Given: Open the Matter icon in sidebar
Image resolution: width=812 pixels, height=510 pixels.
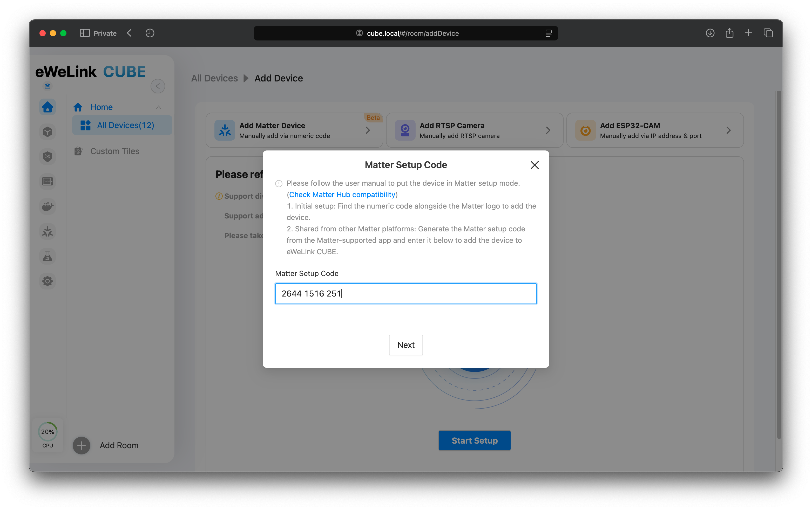Looking at the screenshot, I should click(x=48, y=232).
